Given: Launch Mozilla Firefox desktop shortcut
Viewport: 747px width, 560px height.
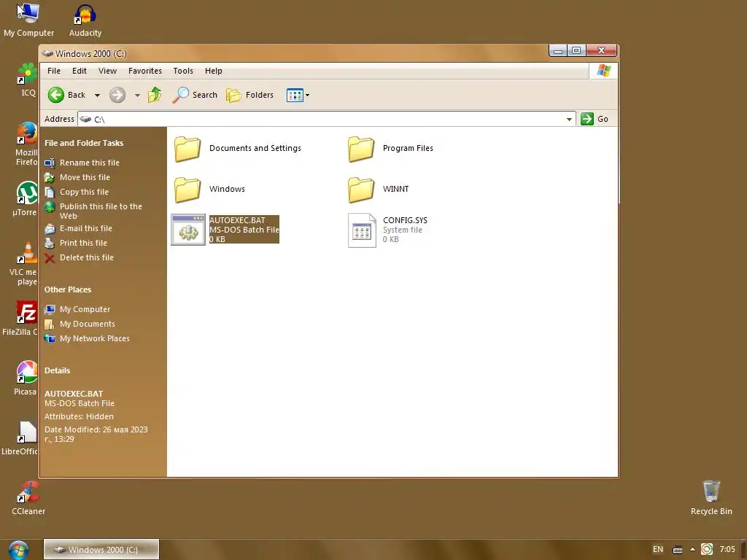Looking at the screenshot, I should click(27, 144).
